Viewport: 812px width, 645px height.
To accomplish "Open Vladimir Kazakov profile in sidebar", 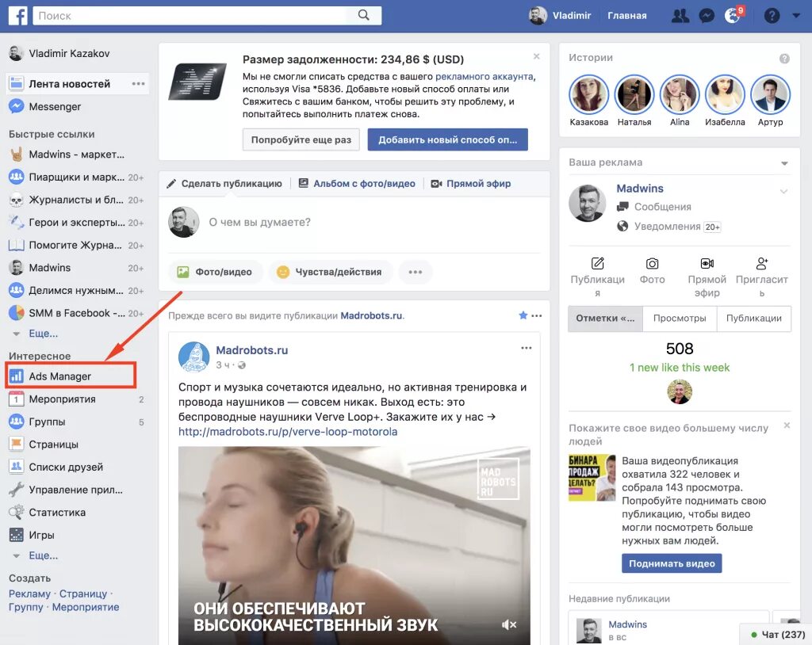I will pos(59,53).
